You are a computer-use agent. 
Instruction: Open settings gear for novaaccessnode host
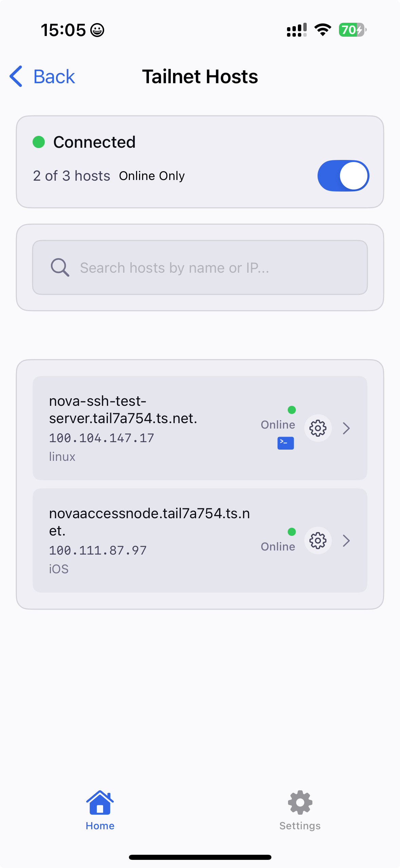(318, 541)
